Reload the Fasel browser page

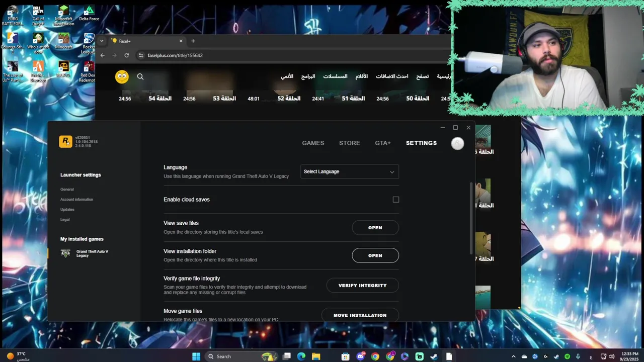[x=127, y=55]
